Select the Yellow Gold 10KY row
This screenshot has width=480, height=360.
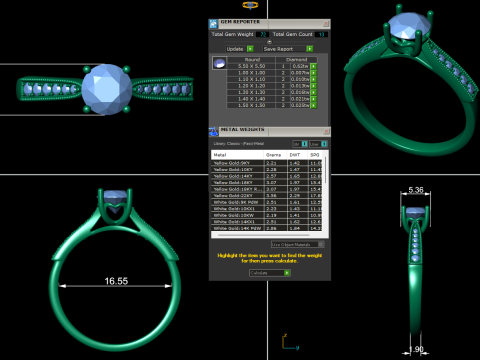pos(267,169)
